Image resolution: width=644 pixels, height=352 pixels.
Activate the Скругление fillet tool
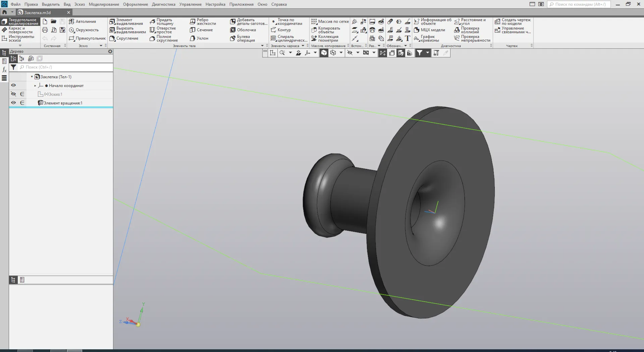pyautogui.click(x=124, y=38)
